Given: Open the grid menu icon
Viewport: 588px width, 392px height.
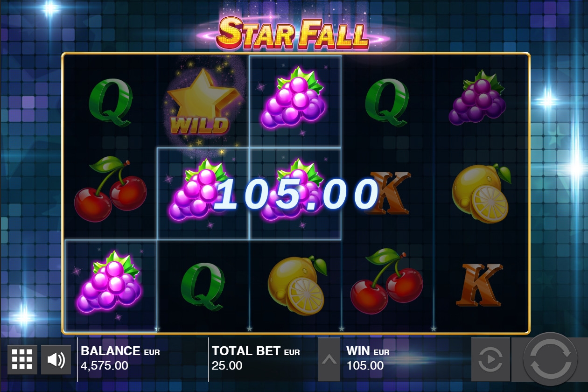Looking at the screenshot, I should point(22,360).
